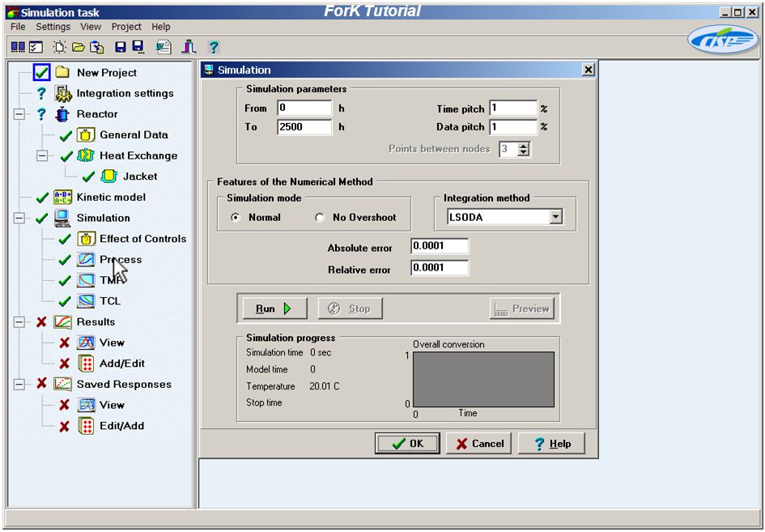Click the Heat Exchange icon
This screenshot has width=765, height=532.
tap(85, 155)
